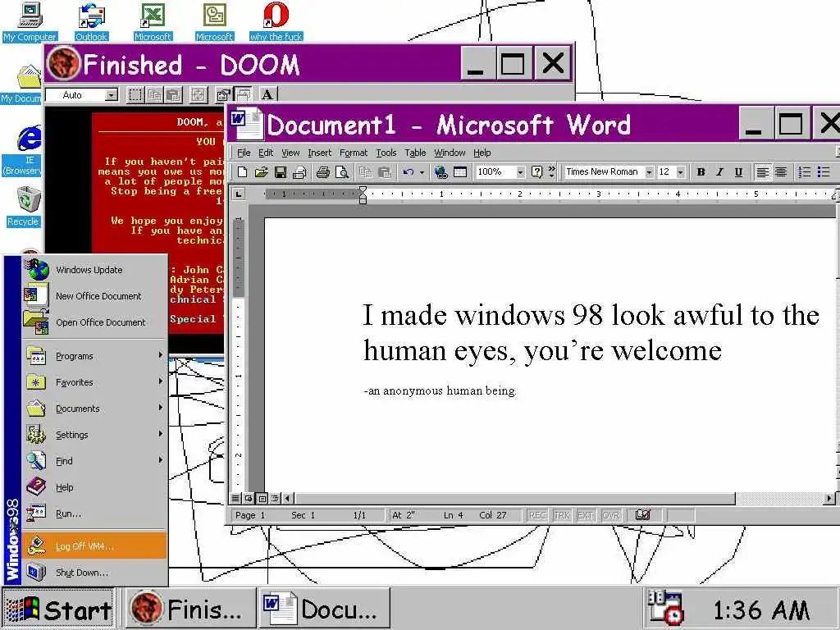The image size is (840, 630).
Task: Toggle Underline formatting in Word
Action: 738,172
